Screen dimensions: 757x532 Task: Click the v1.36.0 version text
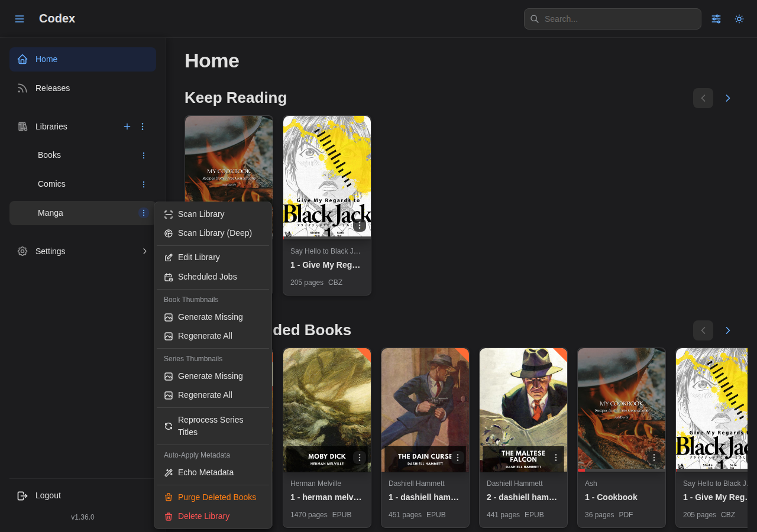coord(83,517)
